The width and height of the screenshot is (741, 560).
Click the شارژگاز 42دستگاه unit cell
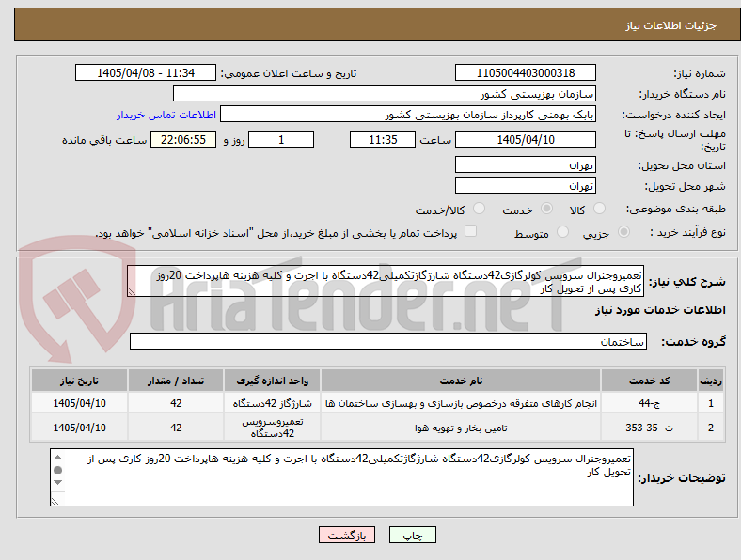click(x=272, y=403)
